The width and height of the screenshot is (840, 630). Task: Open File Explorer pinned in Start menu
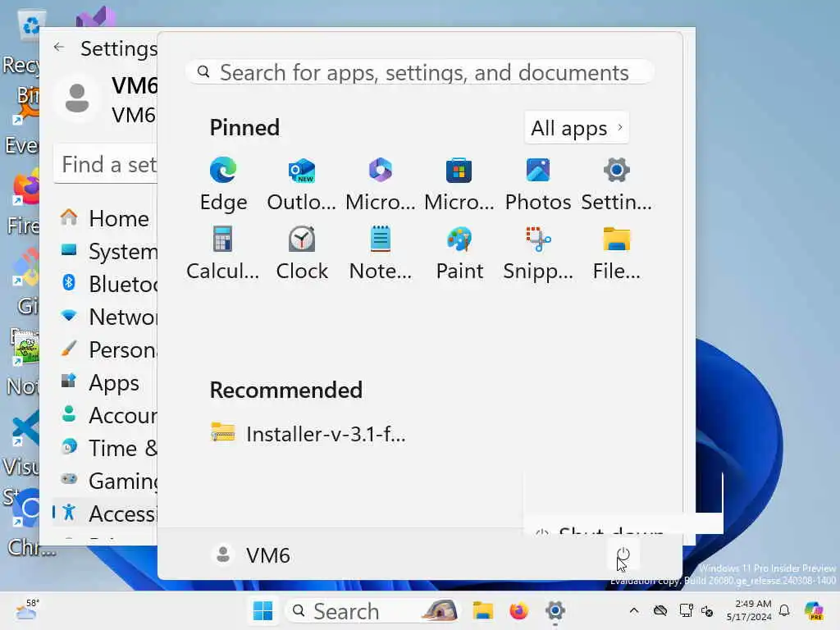coord(617,253)
